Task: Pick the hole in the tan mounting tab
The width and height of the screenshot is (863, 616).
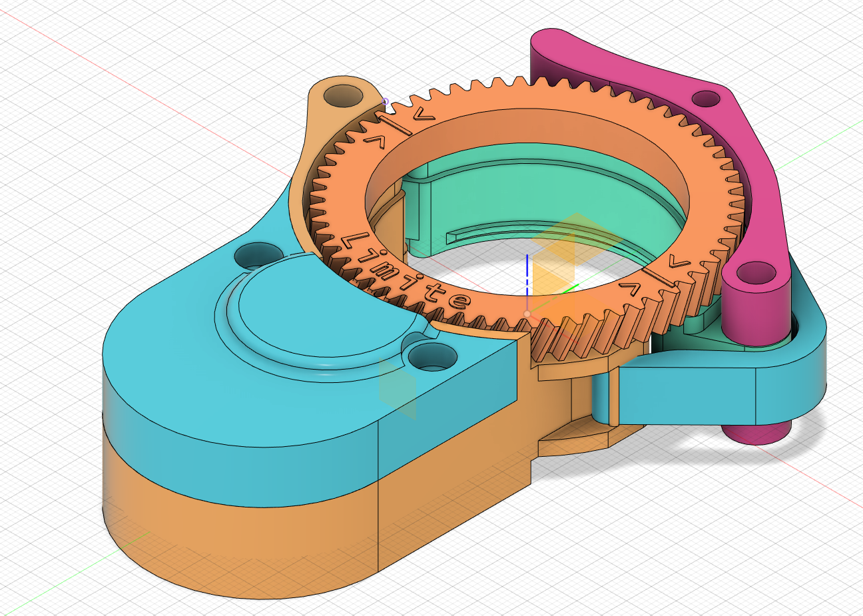Action: (344, 97)
